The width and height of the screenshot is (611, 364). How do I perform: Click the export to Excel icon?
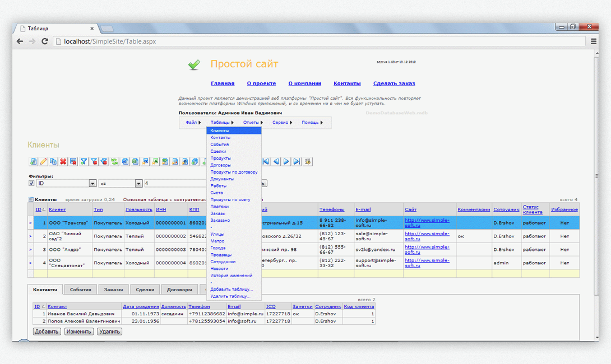pyautogui.click(x=155, y=162)
